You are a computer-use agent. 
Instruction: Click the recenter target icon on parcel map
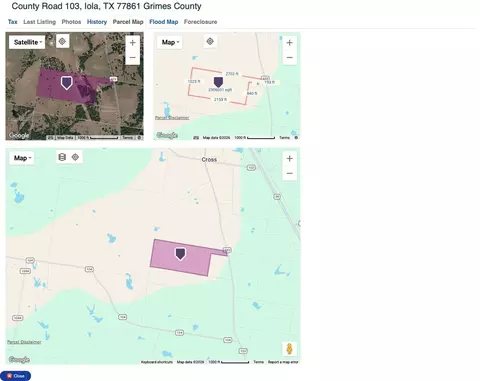(x=210, y=42)
